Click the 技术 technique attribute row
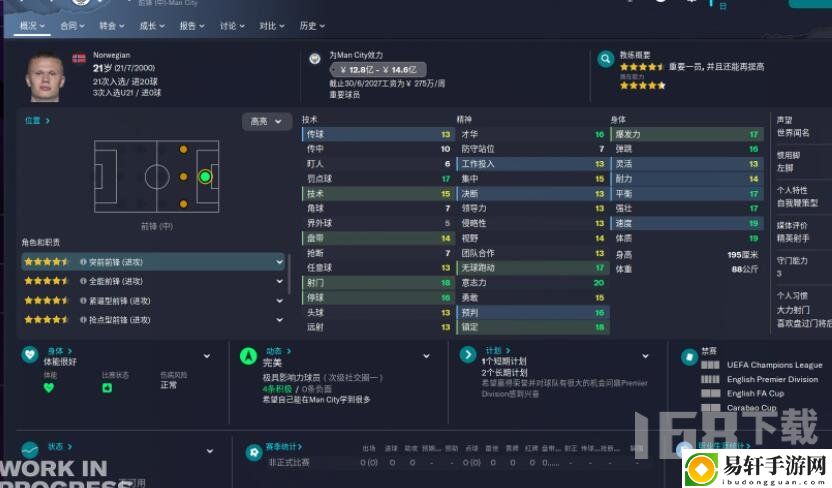Screen dimensions: 832x488 [x=378, y=194]
